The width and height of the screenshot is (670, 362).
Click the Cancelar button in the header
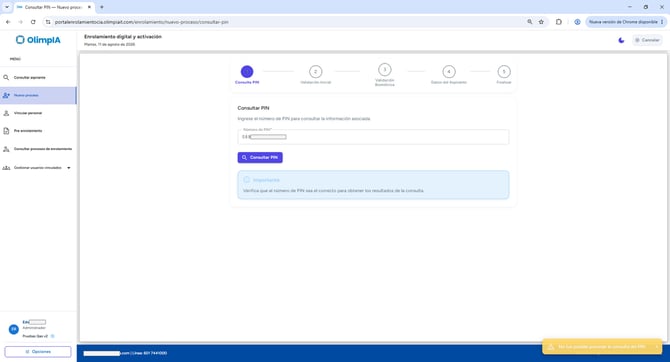click(647, 40)
